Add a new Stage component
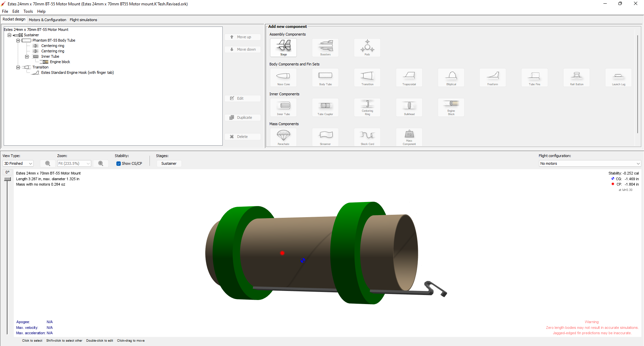644x346 pixels. click(x=283, y=47)
